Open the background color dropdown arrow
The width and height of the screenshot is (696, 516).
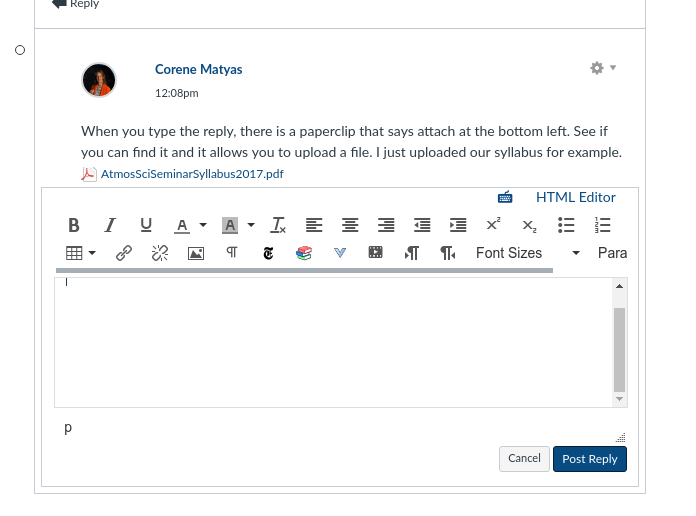tap(251, 225)
